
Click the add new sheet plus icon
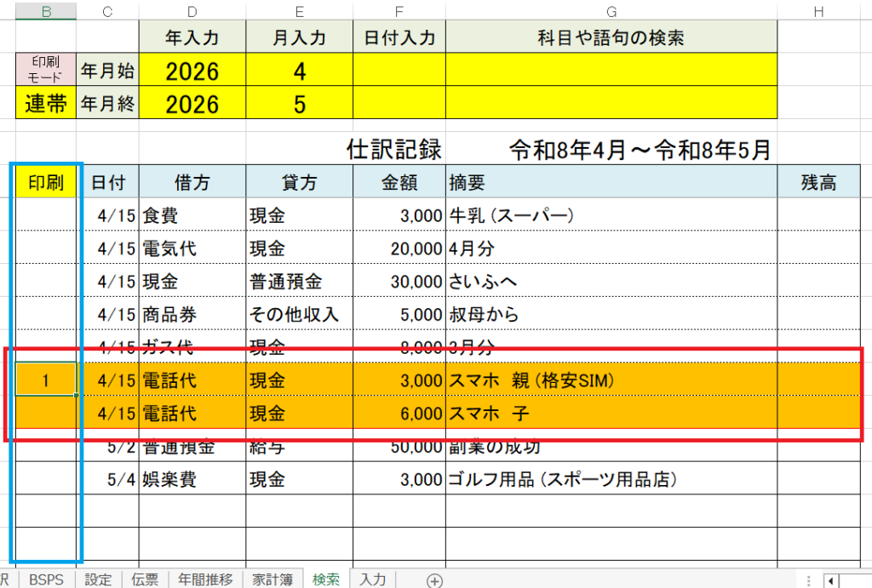[434, 580]
